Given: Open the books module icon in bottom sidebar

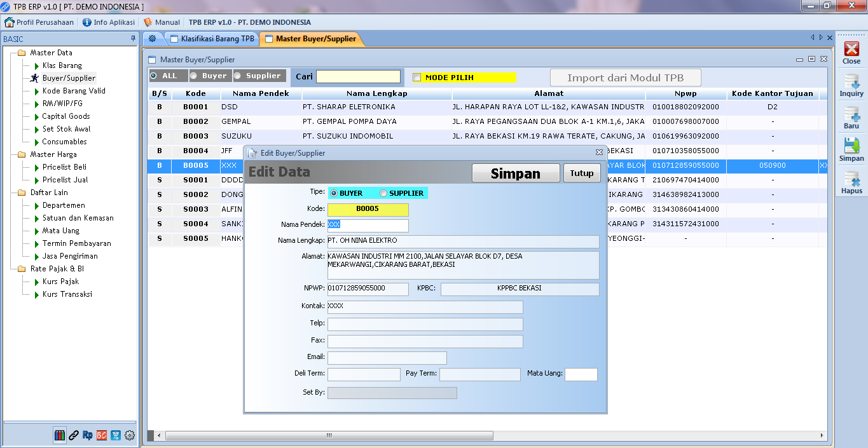Looking at the screenshot, I should pos(60,435).
